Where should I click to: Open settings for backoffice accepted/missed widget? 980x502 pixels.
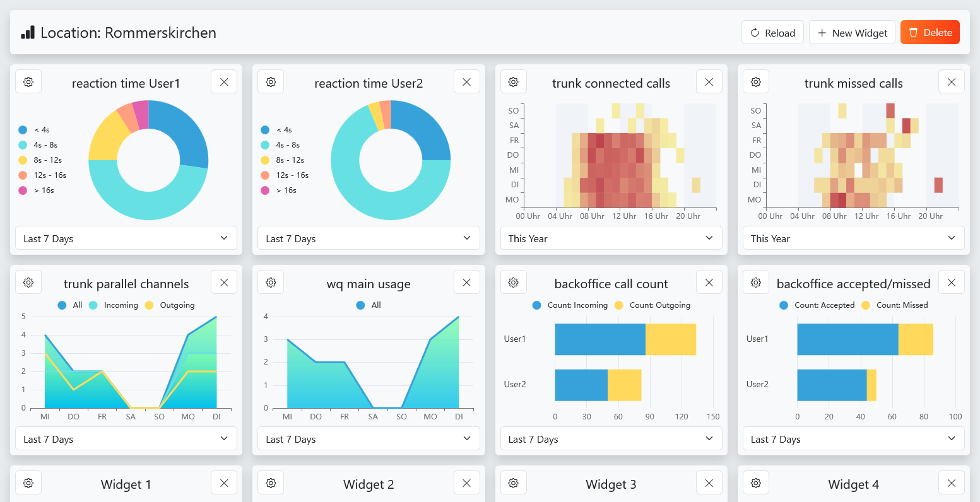[756, 283]
